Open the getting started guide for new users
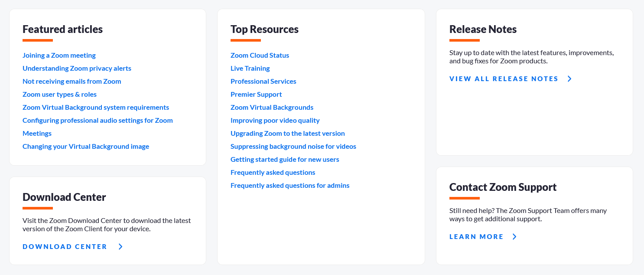644x275 pixels. (x=285, y=159)
